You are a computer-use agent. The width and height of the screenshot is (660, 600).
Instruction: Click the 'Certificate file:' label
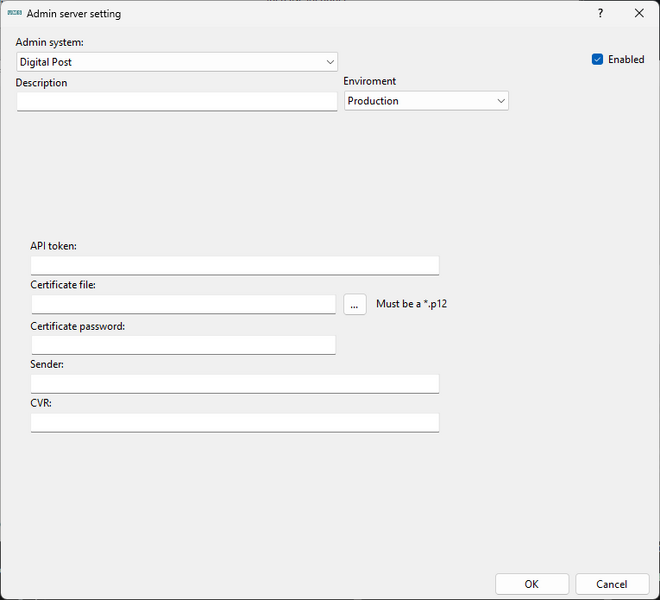63,285
